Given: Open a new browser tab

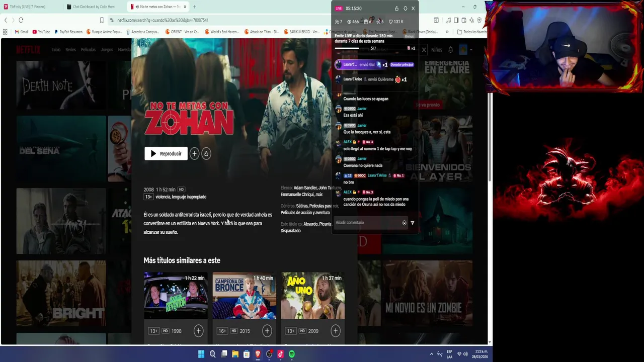Looking at the screenshot, I should pyautogui.click(x=194, y=7).
